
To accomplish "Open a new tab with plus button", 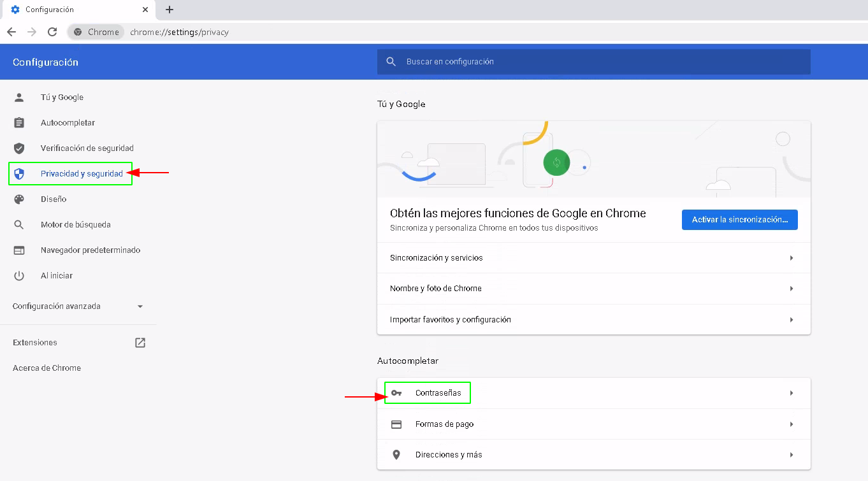I will click(170, 10).
